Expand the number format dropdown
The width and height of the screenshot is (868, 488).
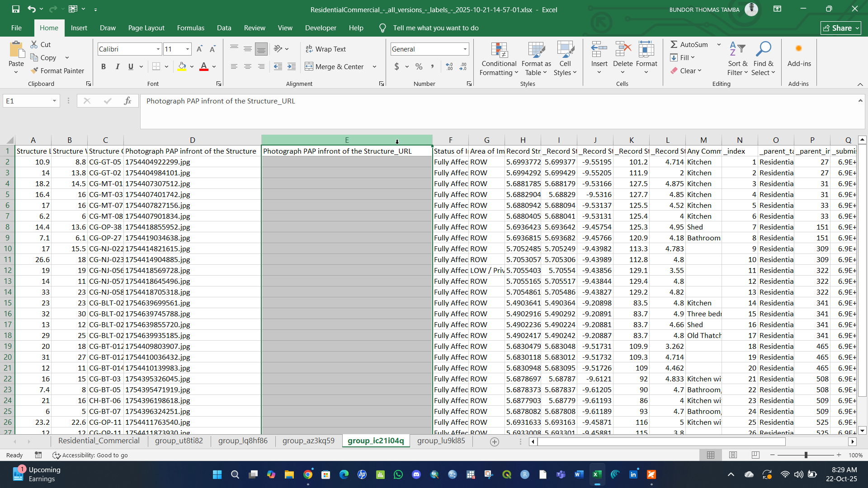465,49
